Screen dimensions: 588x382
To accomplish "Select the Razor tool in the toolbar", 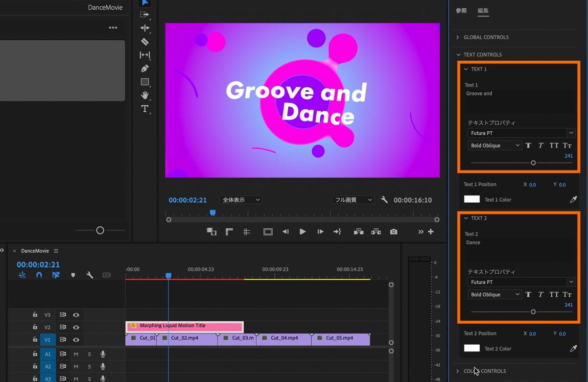I will point(145,42).
